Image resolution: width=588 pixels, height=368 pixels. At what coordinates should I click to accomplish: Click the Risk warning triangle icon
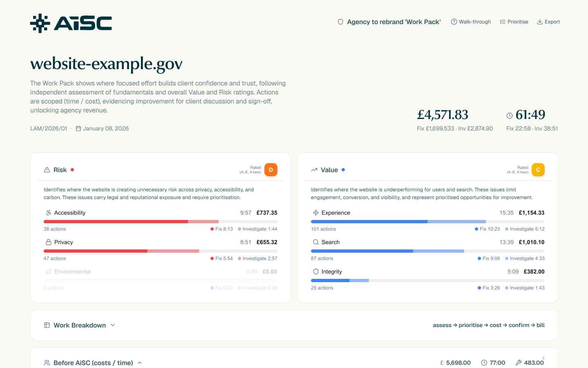(x=46, y=170)
